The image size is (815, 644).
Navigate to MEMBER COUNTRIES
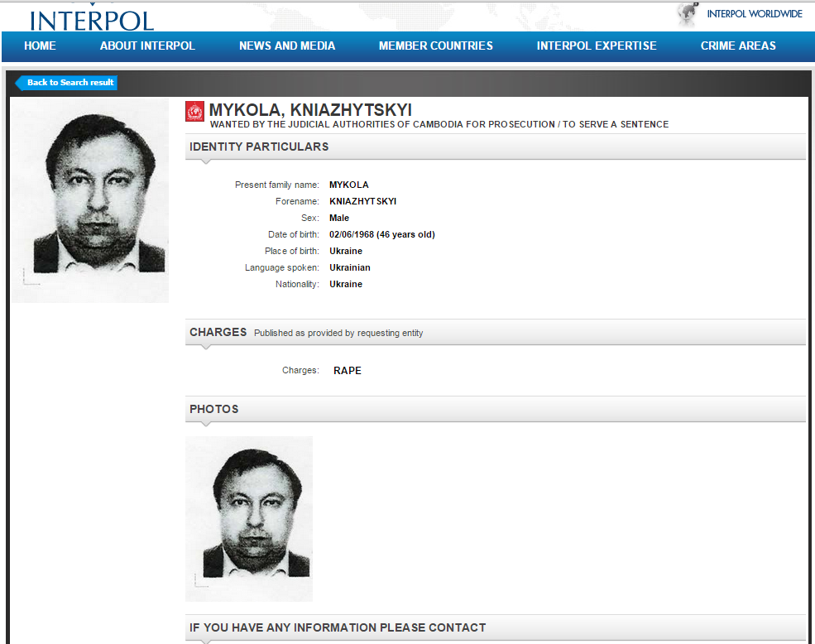[x=435, y=46]
